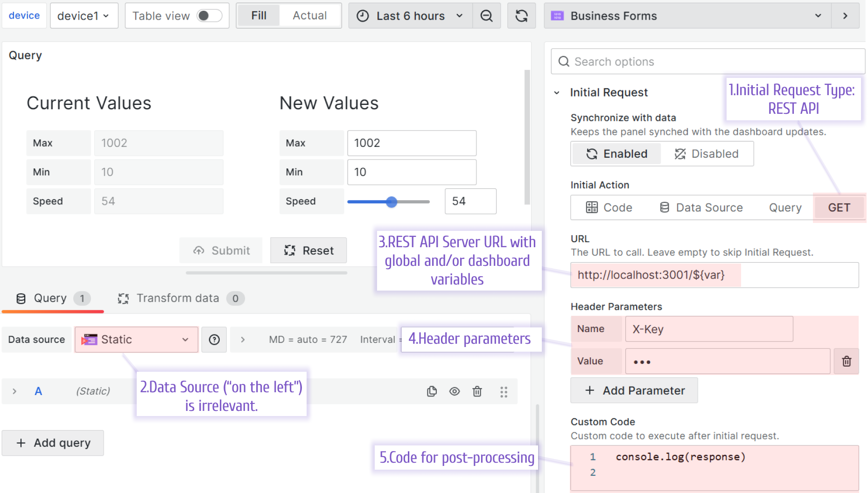Open the query help icon

point(214,340)
